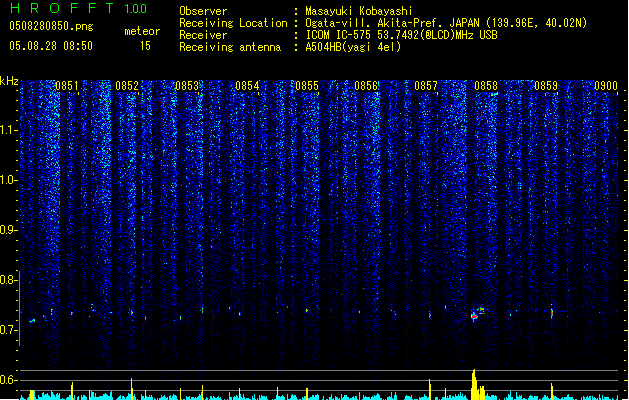Click the 0855 time marker

pos(307,86)
